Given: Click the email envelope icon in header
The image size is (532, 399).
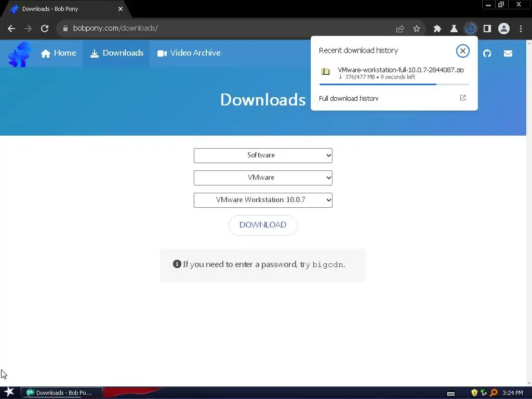Looking at the screenshot, I should pyautogui.click(x=508, y=54).
